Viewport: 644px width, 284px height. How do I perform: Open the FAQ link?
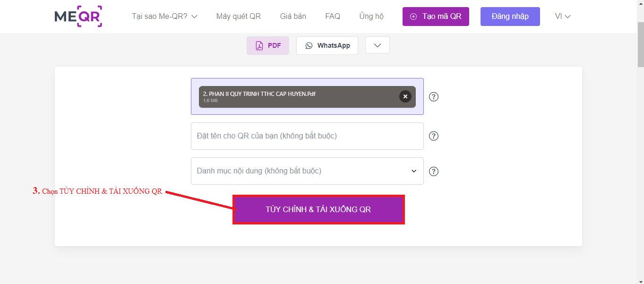[333, 16]
